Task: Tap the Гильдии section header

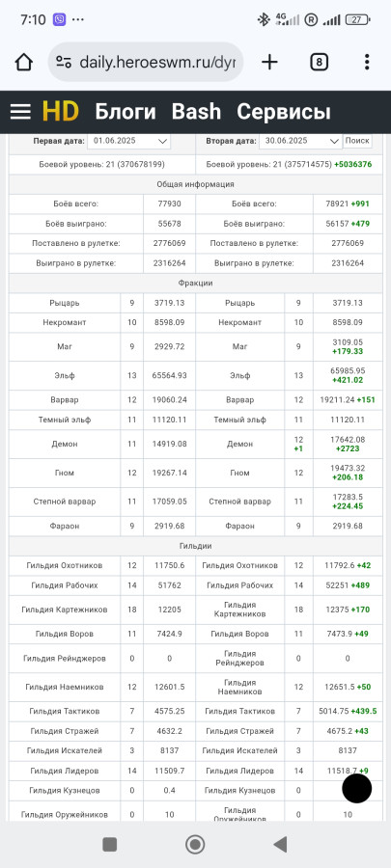Action: [x=195, y=546]
